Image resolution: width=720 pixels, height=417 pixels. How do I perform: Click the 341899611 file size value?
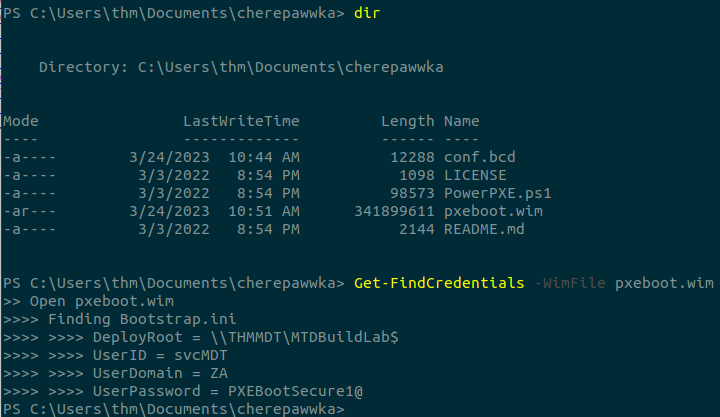click(x=394, y=211)
